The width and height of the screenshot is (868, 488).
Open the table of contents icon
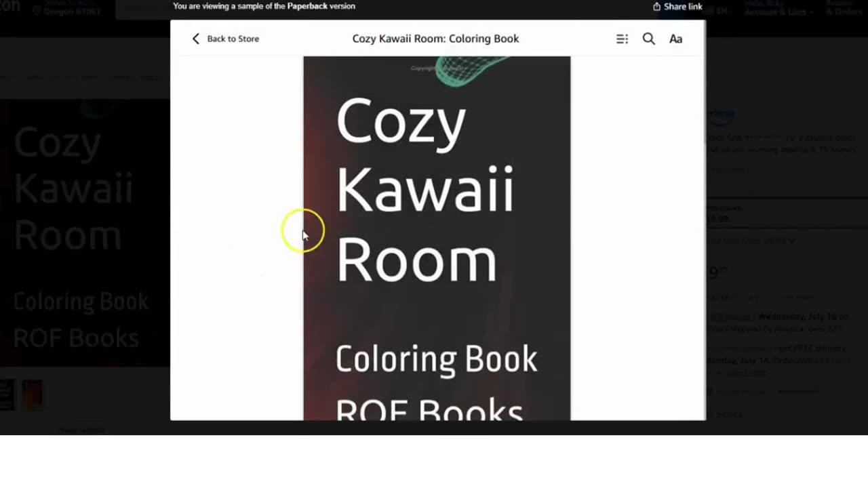622,39
